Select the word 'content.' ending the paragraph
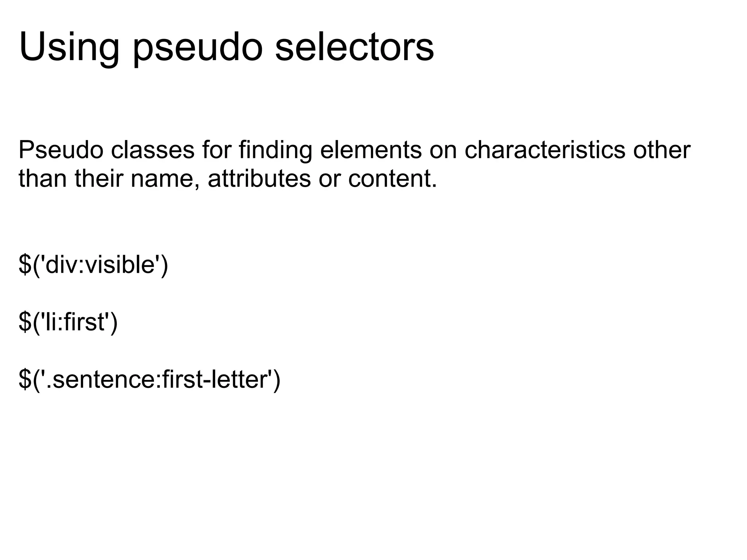The width and height of the screenshot is (747, 560). [x=392, y=179]
